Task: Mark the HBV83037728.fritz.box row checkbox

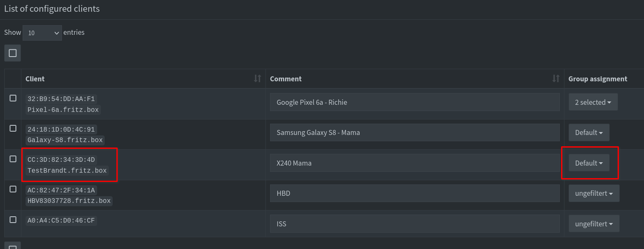Action: pos(13,189)
